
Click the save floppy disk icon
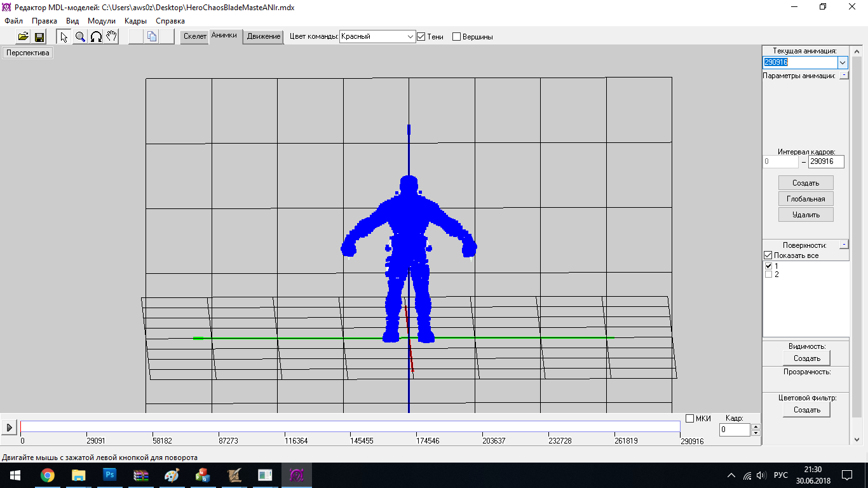(39, 37)
